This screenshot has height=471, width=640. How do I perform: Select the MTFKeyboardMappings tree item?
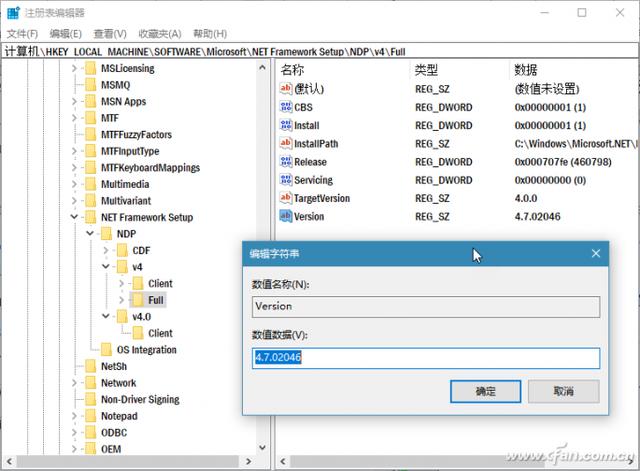coord(150,168)
